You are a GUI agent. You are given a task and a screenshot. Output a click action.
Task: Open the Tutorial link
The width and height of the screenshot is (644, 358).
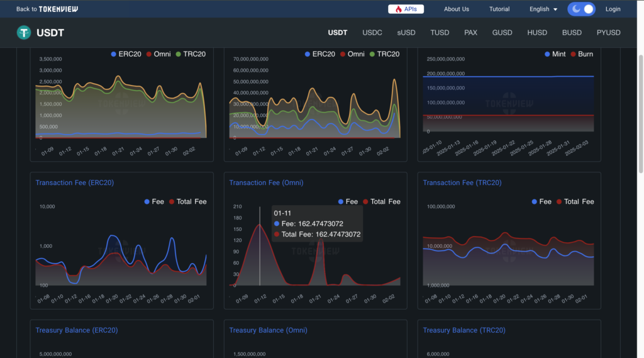pyautogui.click(x=499, y=9)
